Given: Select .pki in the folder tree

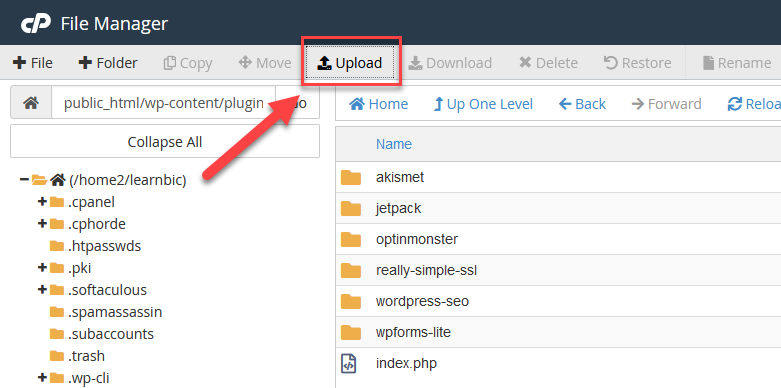Looking at the screenshot, I should (x=80, y=268).
